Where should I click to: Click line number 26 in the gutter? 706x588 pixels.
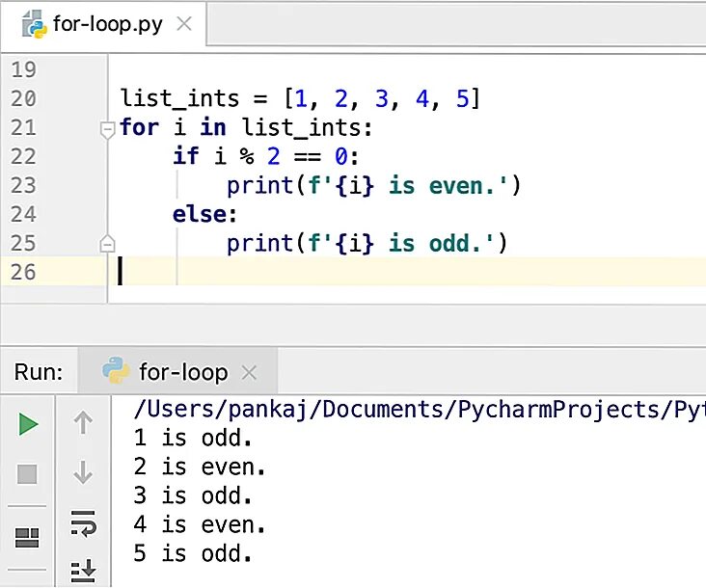(23, 272)
